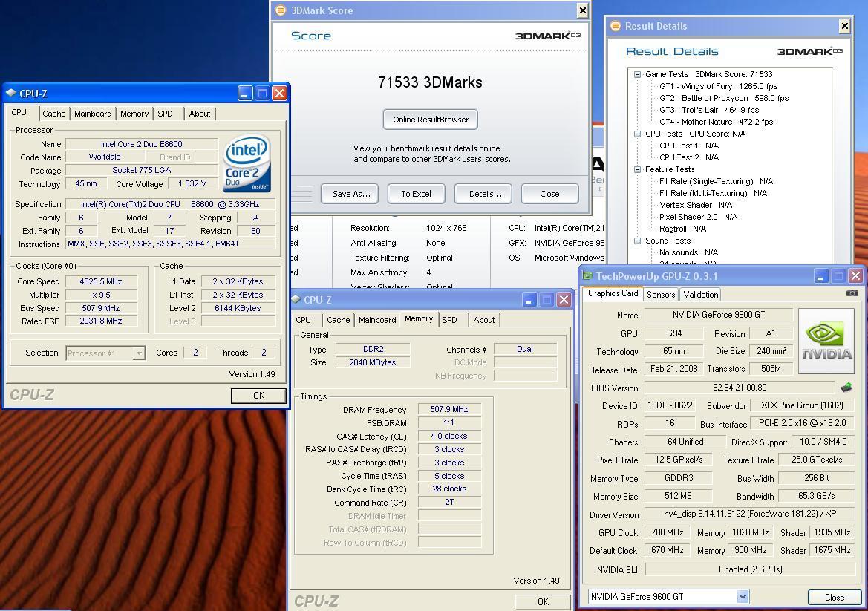Click Save As... in 3DMark Score
This screenshot has height=611, width=868.
pos(351,194)
